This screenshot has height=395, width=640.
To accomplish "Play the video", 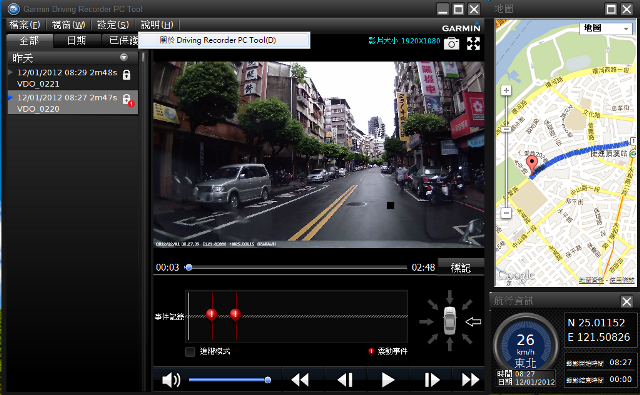I will (388, 380).
